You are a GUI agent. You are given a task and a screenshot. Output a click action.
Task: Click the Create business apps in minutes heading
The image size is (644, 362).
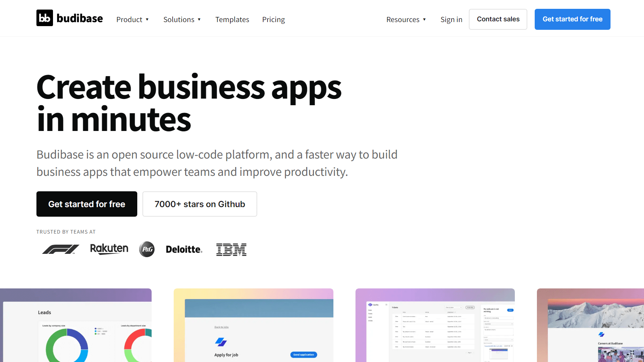pos(189,103)
